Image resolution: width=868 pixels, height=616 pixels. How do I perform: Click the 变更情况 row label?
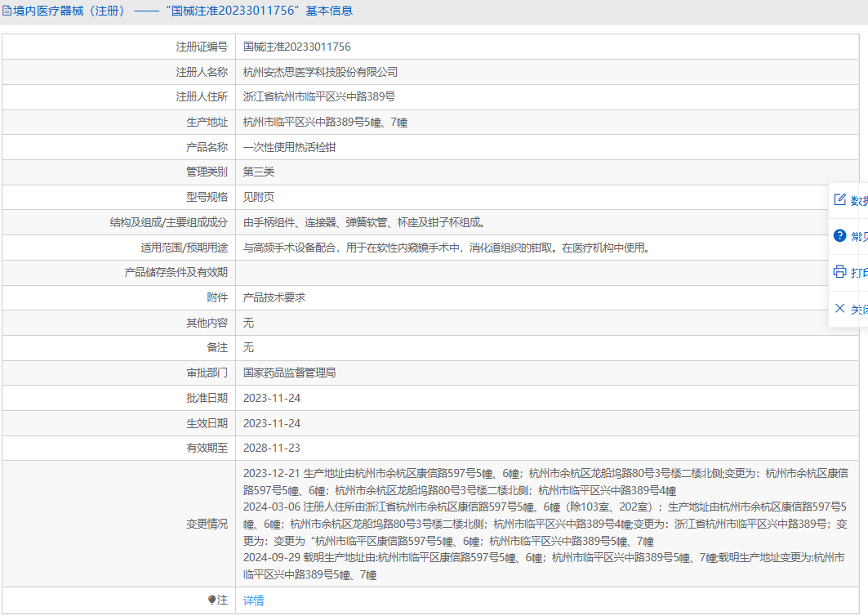click(x=207, y=524)
